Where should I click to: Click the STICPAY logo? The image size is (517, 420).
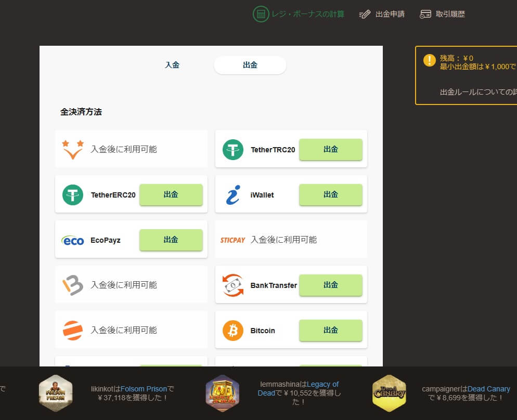[x=233, y=240]
